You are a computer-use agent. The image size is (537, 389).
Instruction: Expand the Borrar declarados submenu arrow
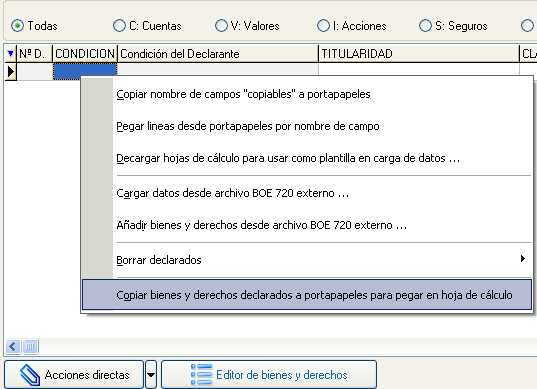coord(523,259)
